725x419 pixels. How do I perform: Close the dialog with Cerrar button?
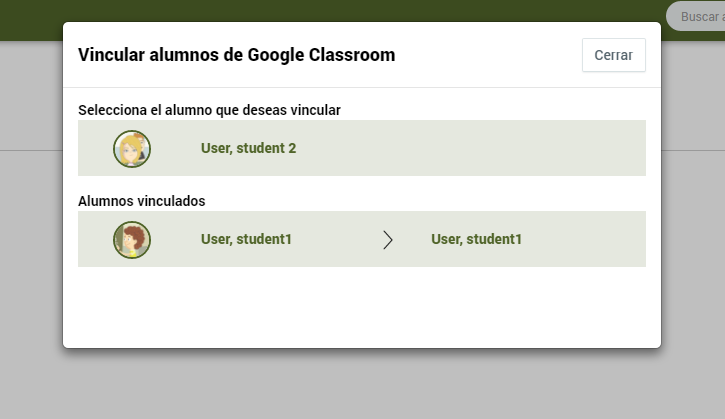click(614, 55)
